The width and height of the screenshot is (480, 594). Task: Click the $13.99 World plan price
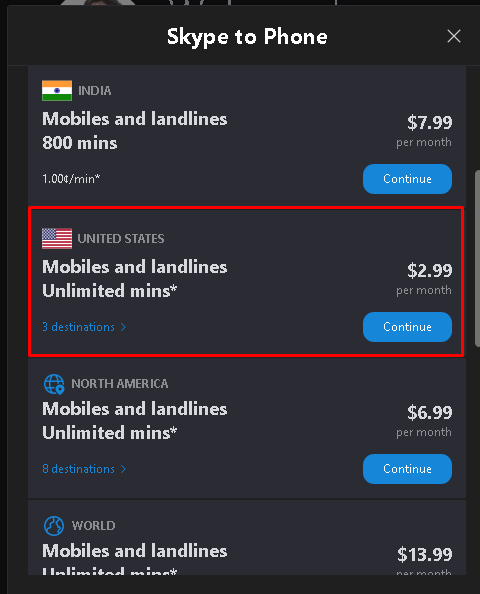tap(425, 555)
